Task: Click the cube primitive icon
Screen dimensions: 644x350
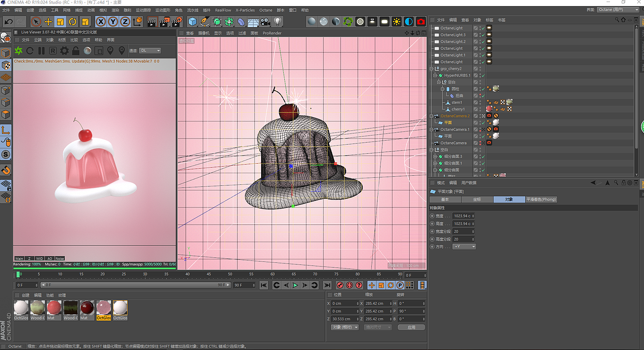Action: 192,22
